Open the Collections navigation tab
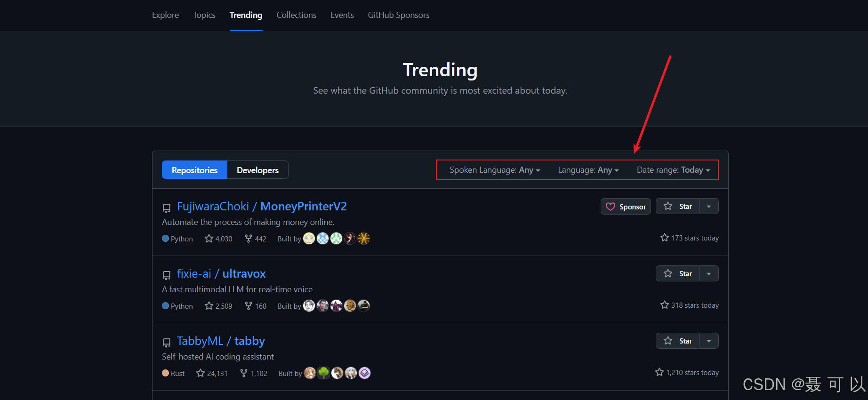The width and height of the screenshot is (868, 400). (297, 15)
